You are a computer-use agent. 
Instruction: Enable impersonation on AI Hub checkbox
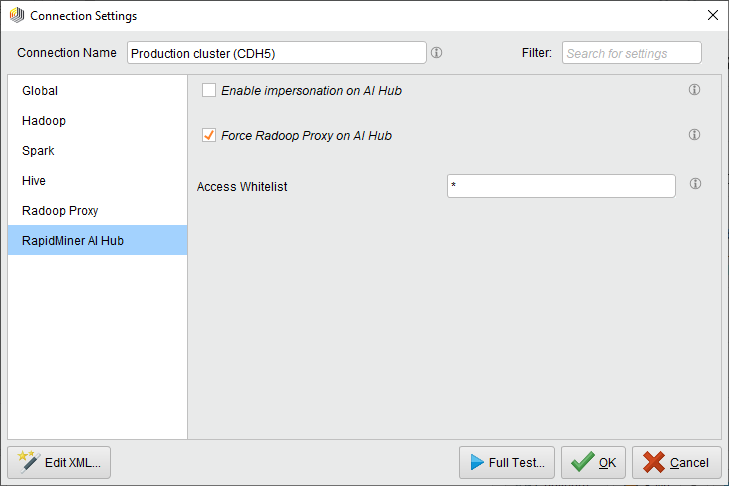coord(209,91)
